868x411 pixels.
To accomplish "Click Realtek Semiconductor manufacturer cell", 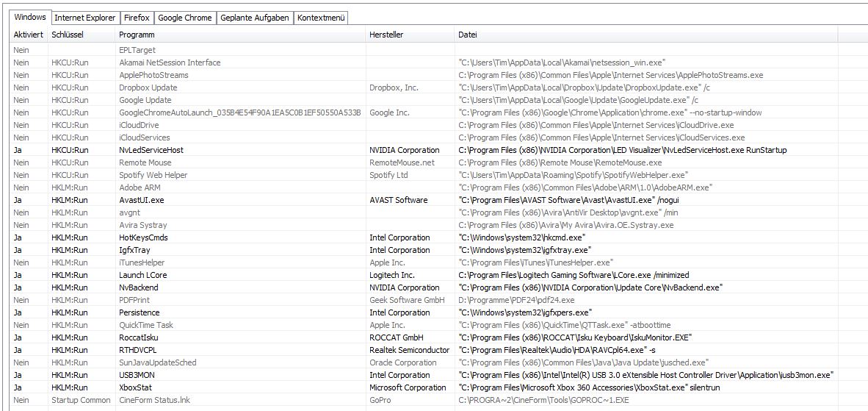I will 409,350.
